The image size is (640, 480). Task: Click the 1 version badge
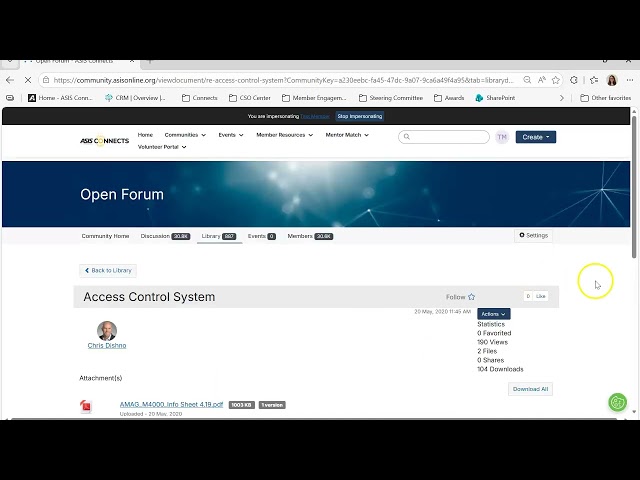(x=272, y=405)
